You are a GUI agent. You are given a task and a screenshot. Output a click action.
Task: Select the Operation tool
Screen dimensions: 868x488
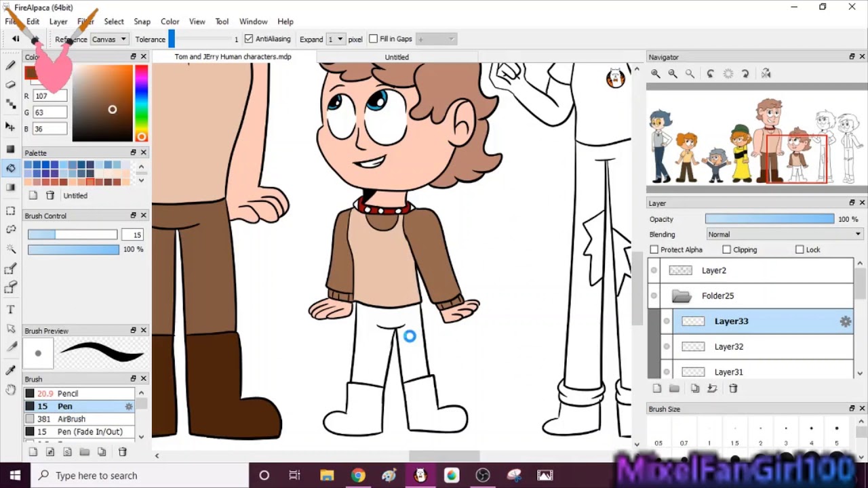pos(10,329)
